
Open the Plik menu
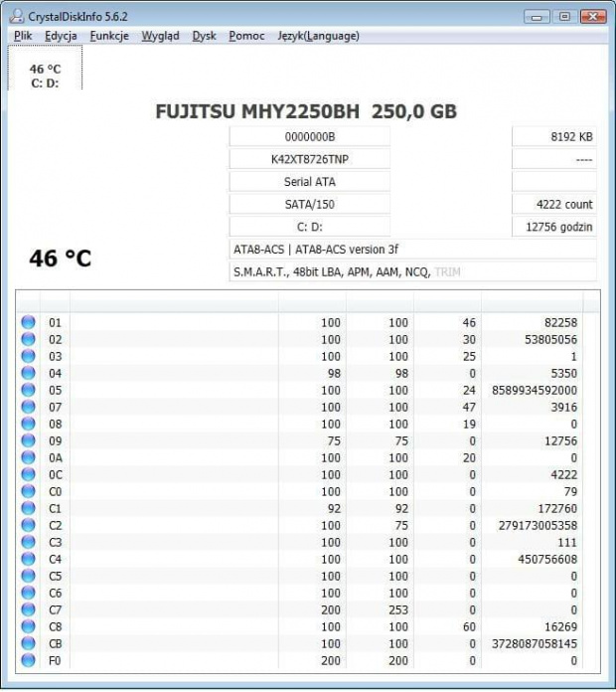pos(23,36)
